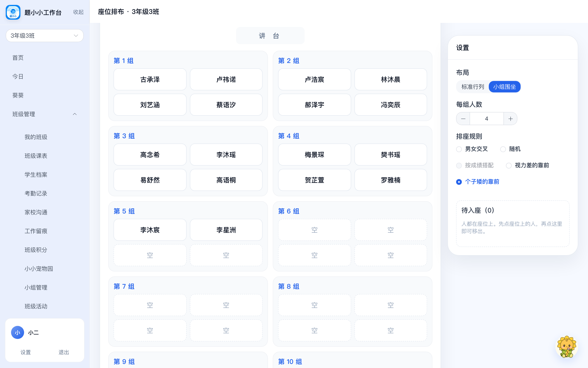Select seat of 蔡语汐
The height and width of the screenshot is (368, 588).
tap(226, 105)
